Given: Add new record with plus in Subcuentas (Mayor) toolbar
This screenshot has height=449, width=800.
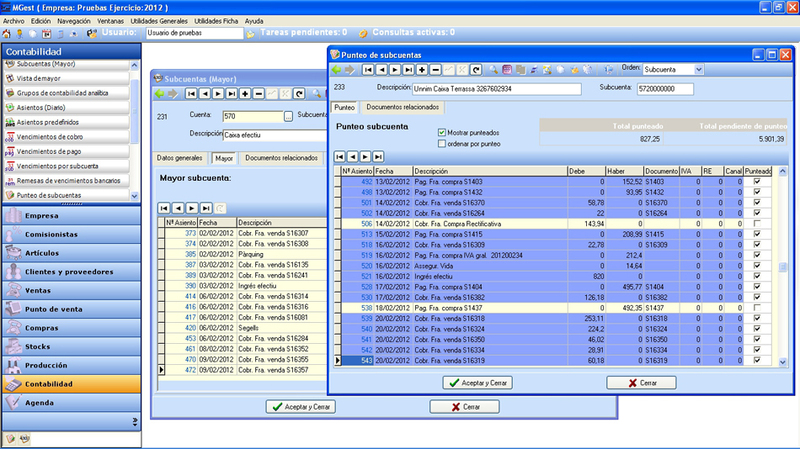Looking at the screenshot, I should coord(245,93).
